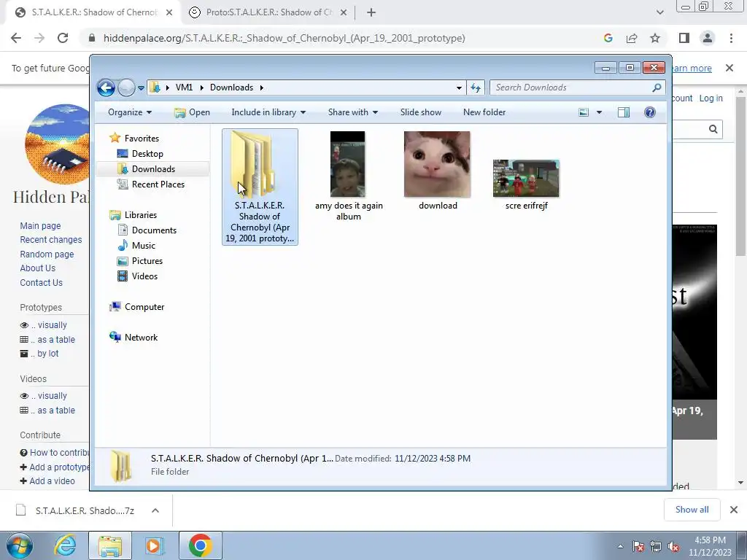Click Chrome reload button

tap(63, 38)
